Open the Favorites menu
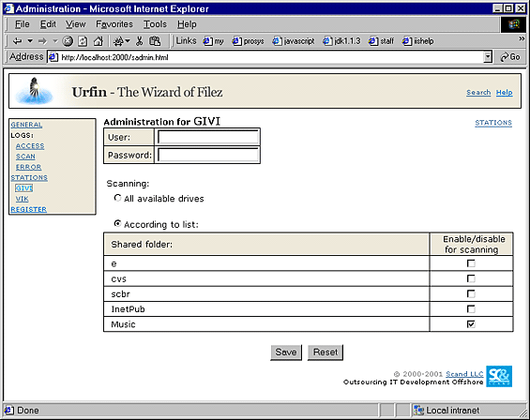Image resolution: width=530 pixels, height=420 pixels. click(114, 24)
